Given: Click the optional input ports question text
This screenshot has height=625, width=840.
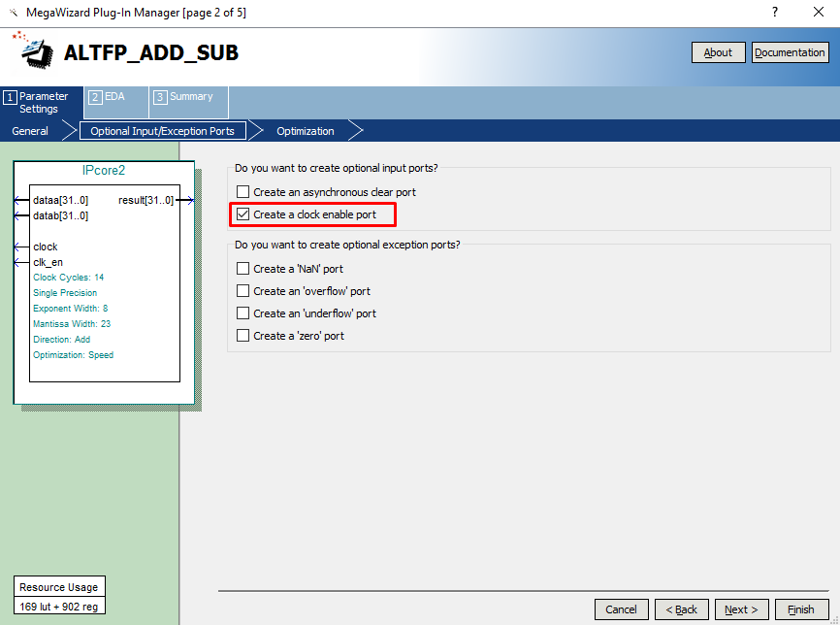Looking at the screenshot, I should pos(336,168).
